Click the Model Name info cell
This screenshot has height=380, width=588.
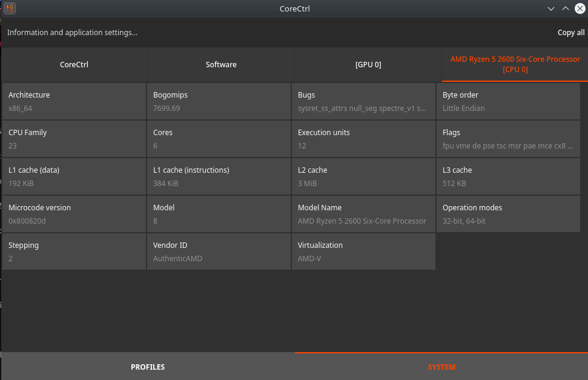[x=363, y=214]
